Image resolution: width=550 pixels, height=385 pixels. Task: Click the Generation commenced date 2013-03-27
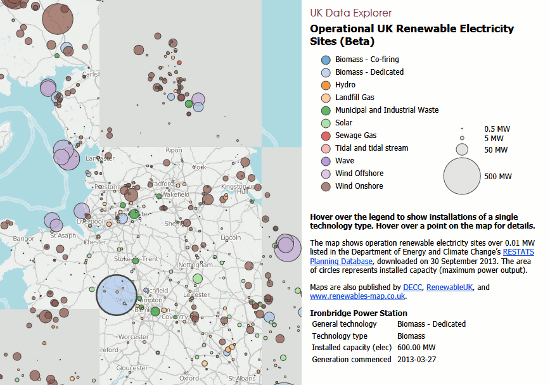[x=417, y=359]
